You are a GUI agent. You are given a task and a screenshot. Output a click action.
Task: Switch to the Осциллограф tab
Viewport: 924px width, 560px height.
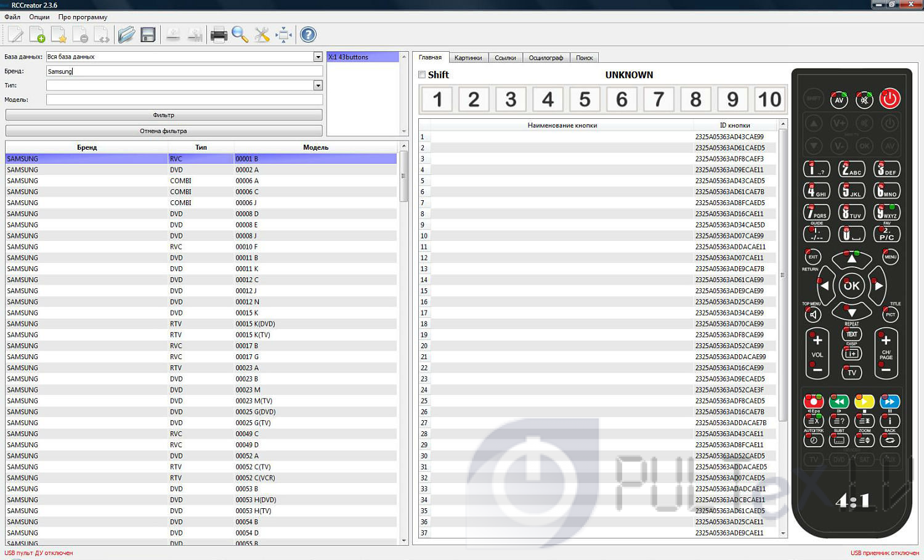point(546,58)
